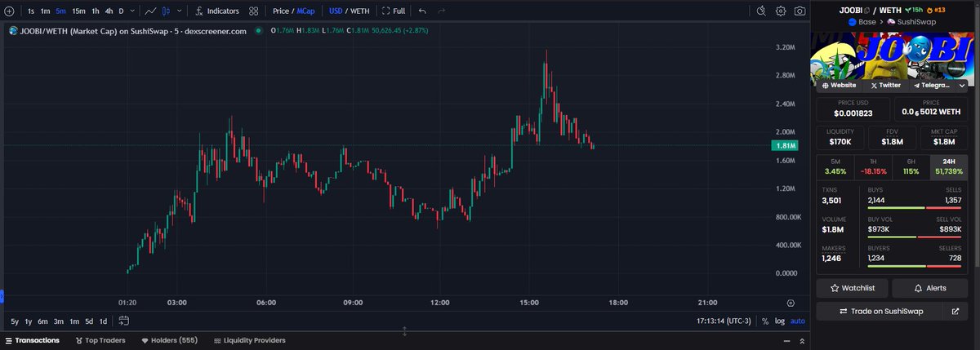
Task: Click the time axis settings circle icon
Action: pyautogui.click(x=790, y=302)
